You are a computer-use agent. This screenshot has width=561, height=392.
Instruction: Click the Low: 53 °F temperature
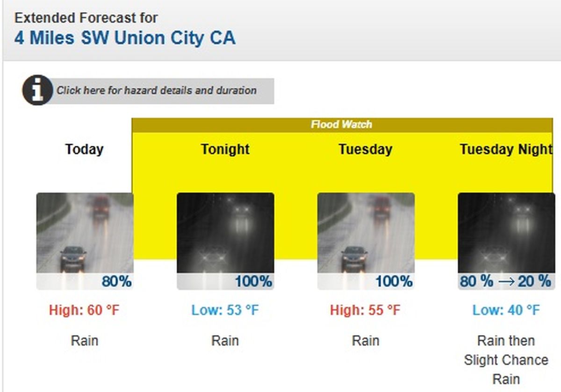point(225,310)
